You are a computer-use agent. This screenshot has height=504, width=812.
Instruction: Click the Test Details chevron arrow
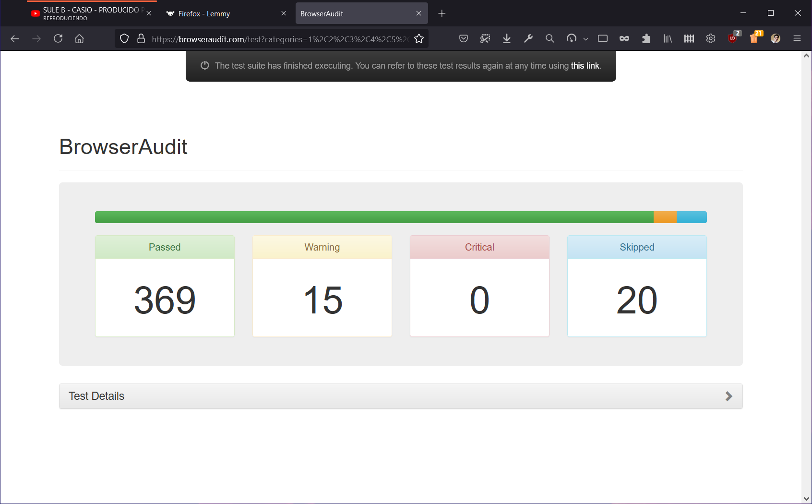[728, 396]
